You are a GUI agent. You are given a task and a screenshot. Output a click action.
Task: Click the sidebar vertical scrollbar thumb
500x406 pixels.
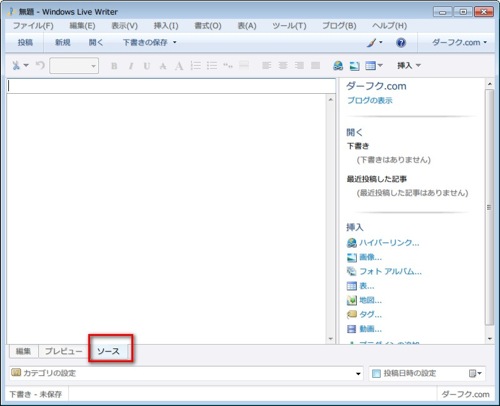pos(489,207)
